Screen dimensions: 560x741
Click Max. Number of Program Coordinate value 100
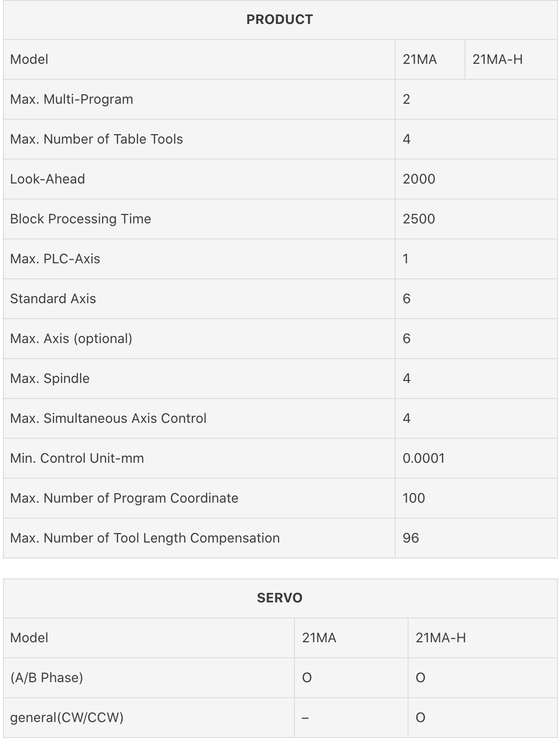click(414, 498)
